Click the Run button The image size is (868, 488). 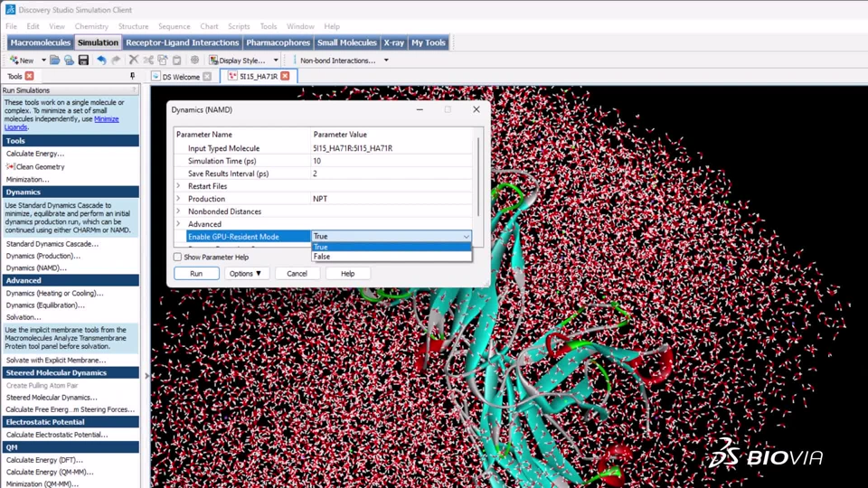click(x=196, y=273)
